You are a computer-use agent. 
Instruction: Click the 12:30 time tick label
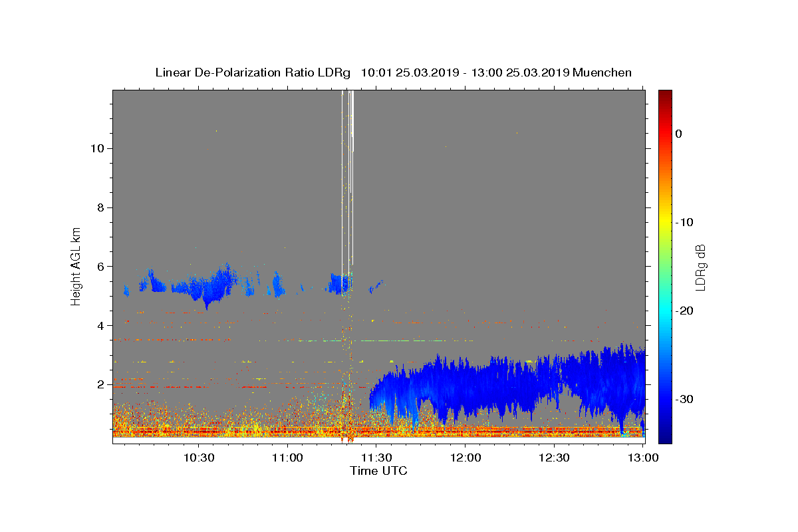click(554, 458)
